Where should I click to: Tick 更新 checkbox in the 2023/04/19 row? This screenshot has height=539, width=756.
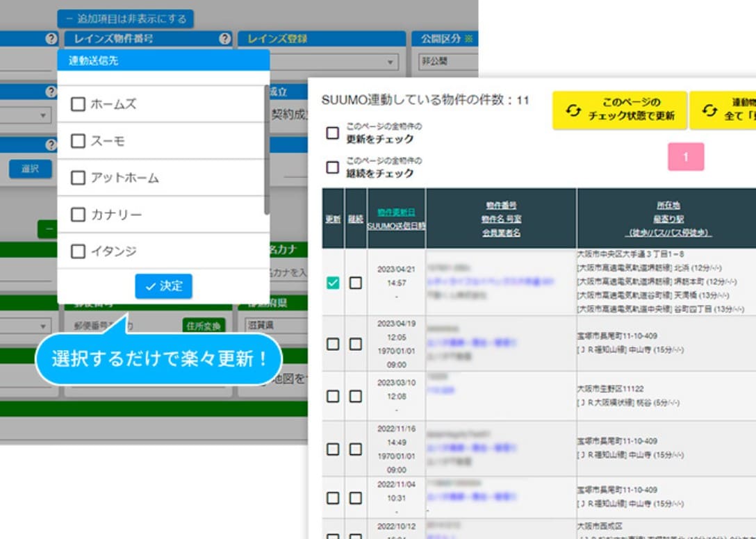pyautogui.click(x=333, y=344)
